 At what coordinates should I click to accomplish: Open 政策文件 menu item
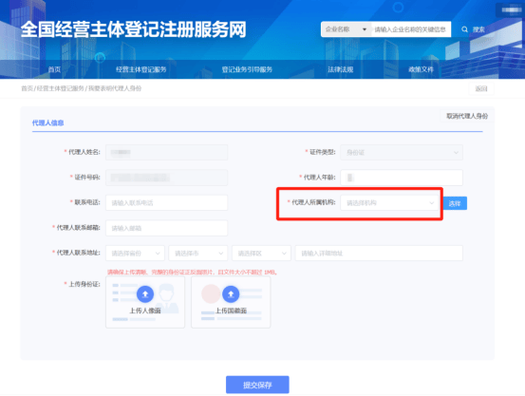point(421,69)
